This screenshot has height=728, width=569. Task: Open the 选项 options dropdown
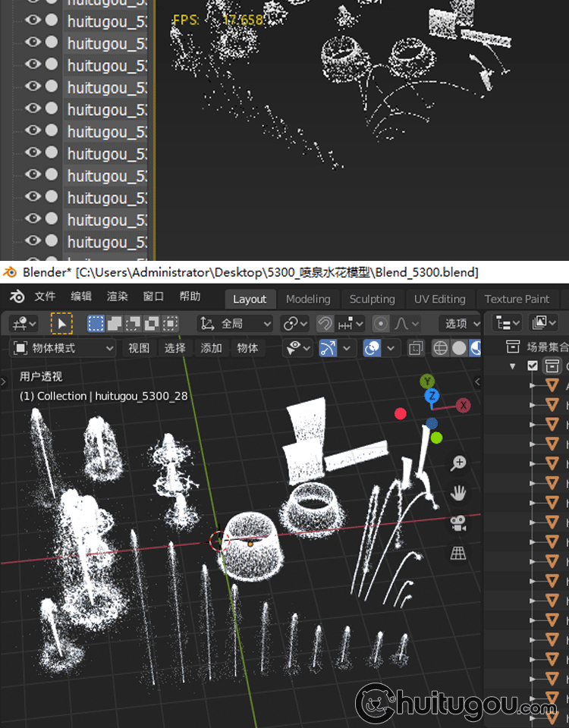point(461,324)
